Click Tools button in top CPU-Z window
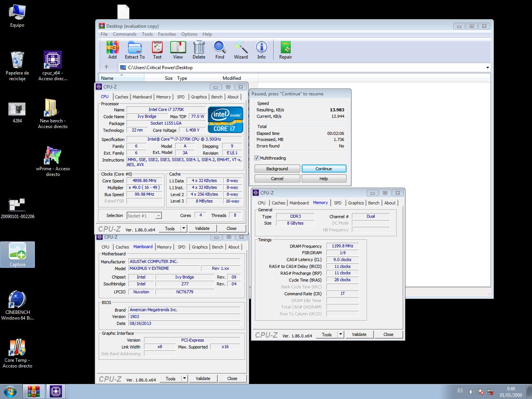 [x=170, y=228]
